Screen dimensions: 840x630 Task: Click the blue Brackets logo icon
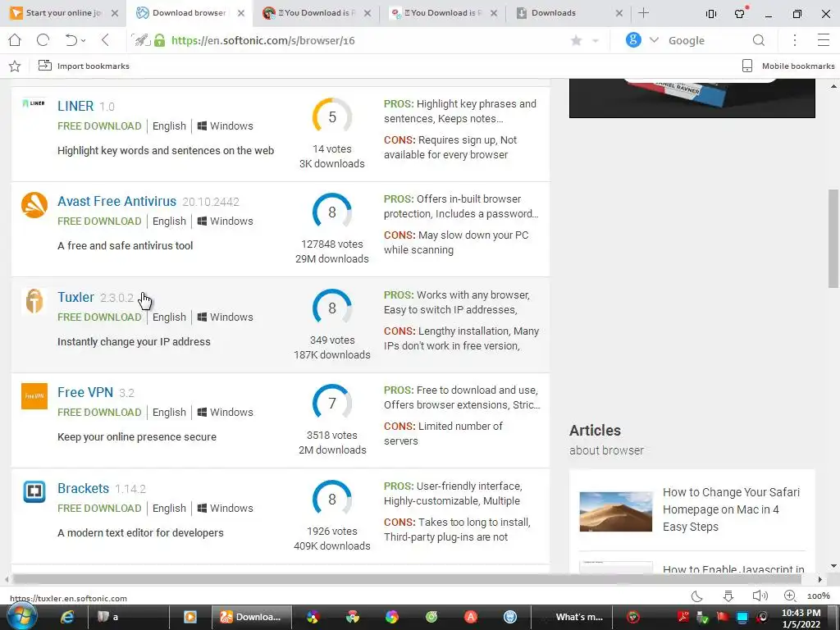34,492
